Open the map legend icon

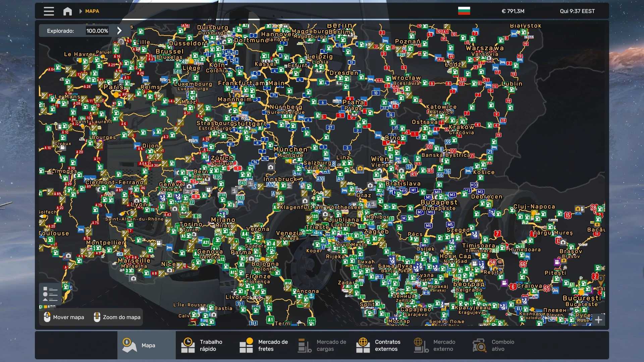[50, 294]
